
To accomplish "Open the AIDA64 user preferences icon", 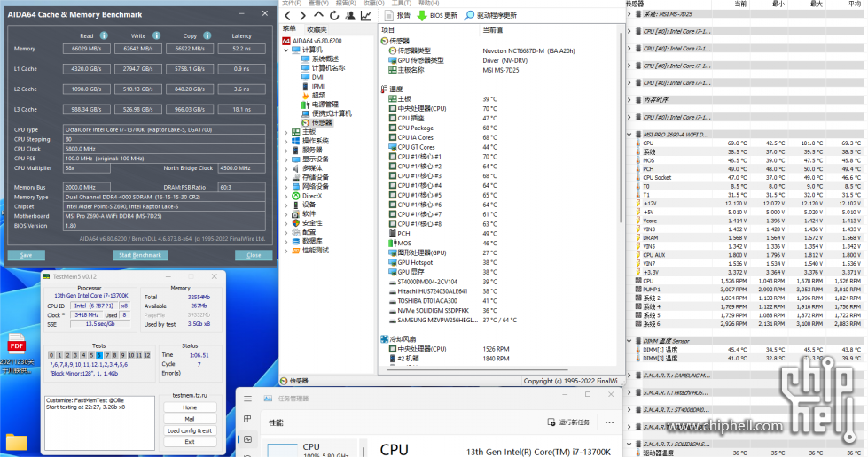I will 350,15.
